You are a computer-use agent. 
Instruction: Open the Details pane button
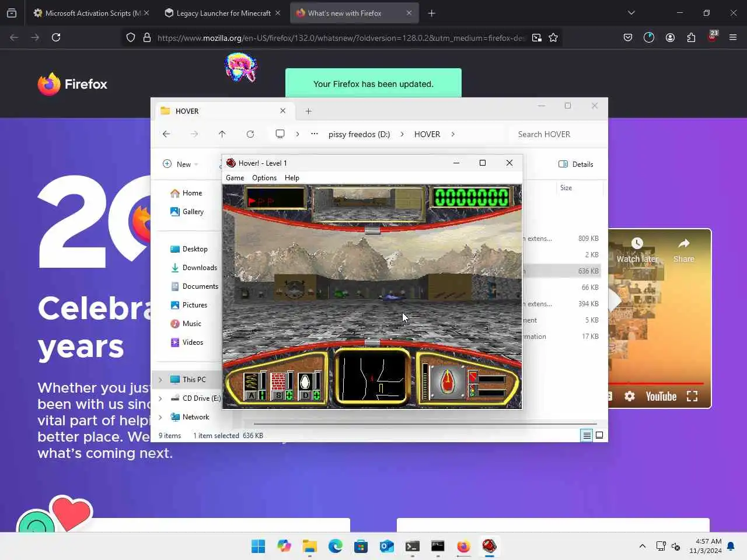pos(576,164)
